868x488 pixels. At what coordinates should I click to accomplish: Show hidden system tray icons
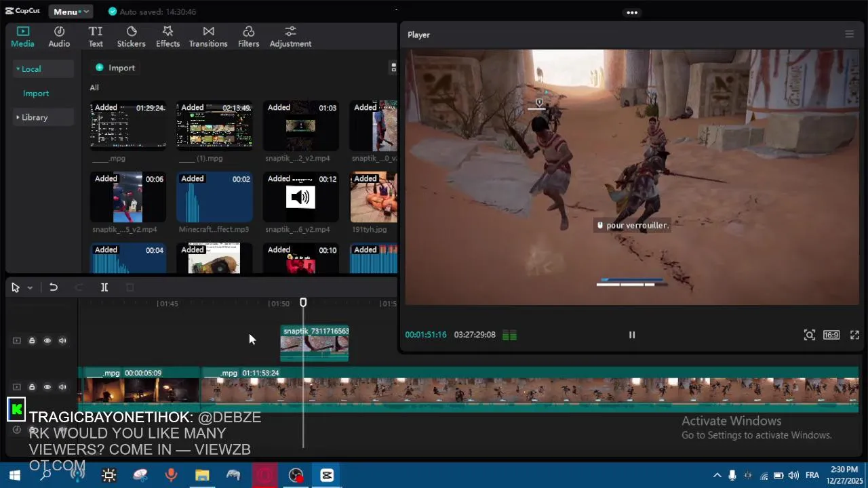(x=717, y=475)
